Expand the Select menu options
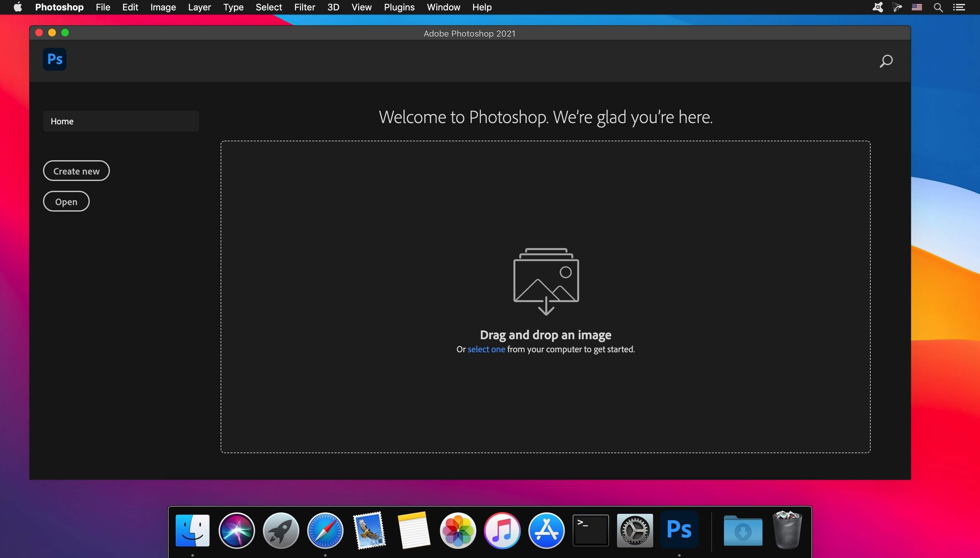 [268, 7]
